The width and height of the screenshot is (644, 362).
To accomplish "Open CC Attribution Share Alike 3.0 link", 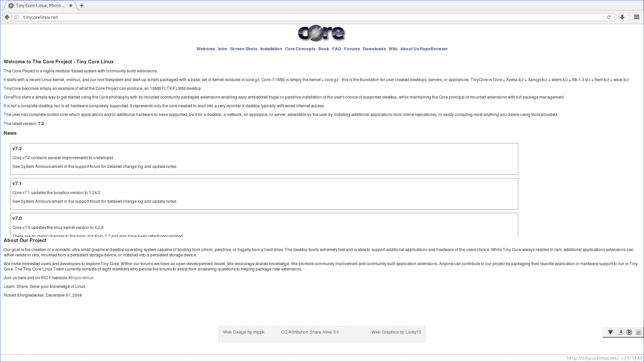I will point(310,332).
